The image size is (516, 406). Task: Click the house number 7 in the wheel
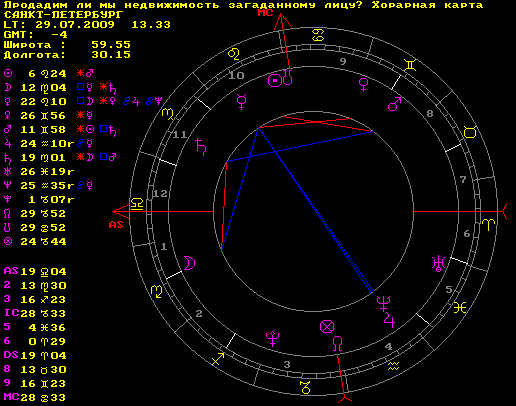coord(463,180)
